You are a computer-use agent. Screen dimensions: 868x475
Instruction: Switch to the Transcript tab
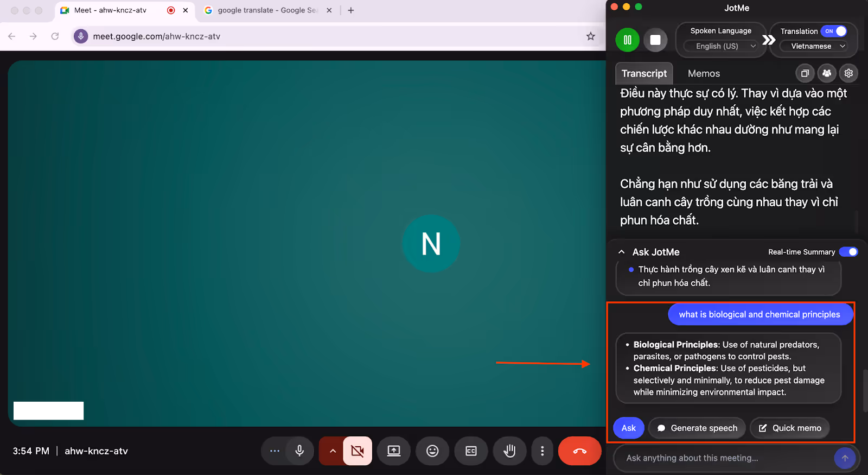644,73
